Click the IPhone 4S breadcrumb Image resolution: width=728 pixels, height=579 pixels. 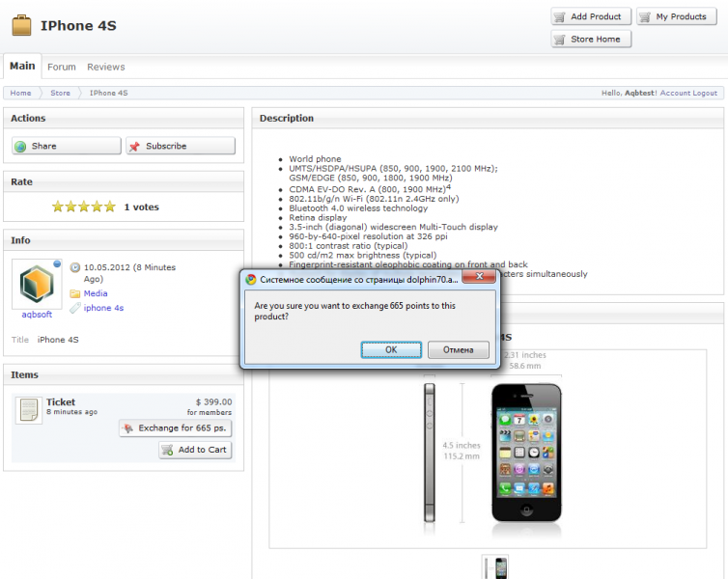[109, 93]
